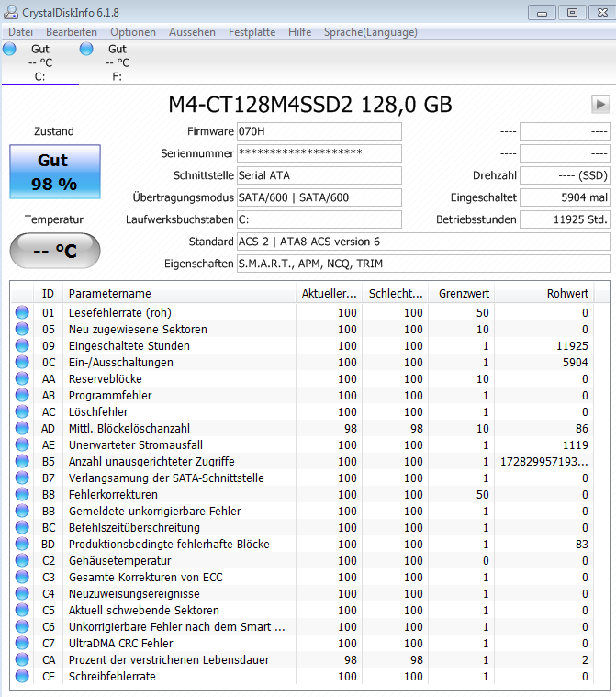Click status orb for Fehlerkorrekturen

pos(22,494)
